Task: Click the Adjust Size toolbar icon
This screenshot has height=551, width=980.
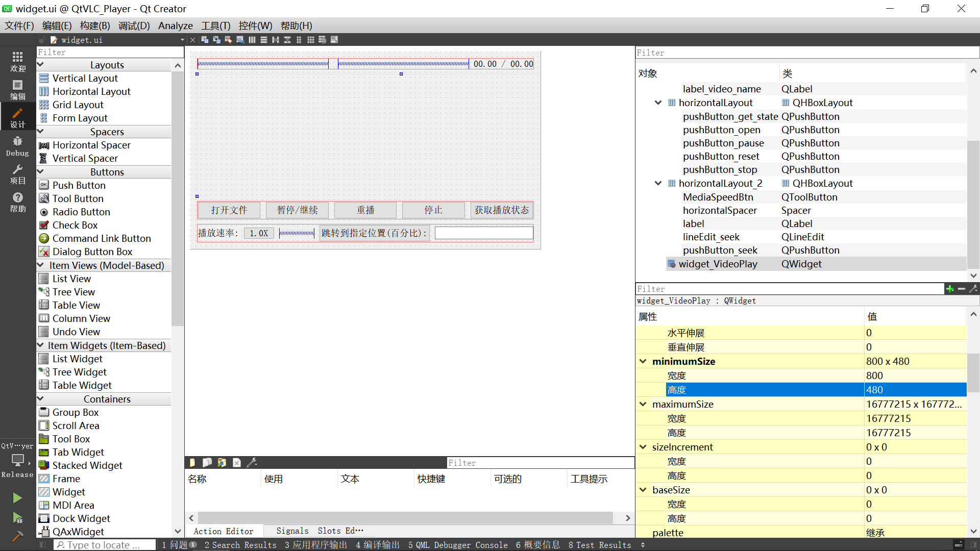Action: [x=334, y=40]
